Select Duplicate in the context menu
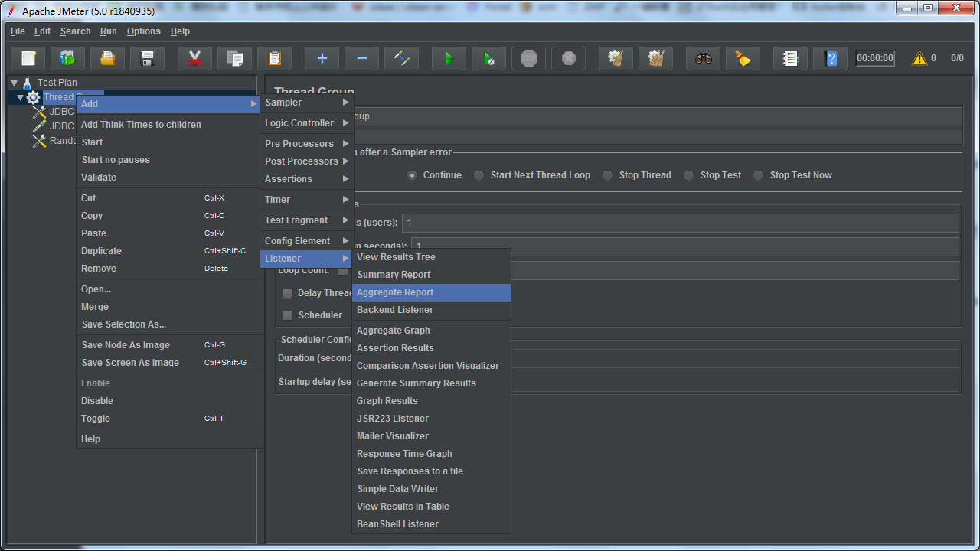Viewport: 980px width, 551px height. [x=169, y=251]
